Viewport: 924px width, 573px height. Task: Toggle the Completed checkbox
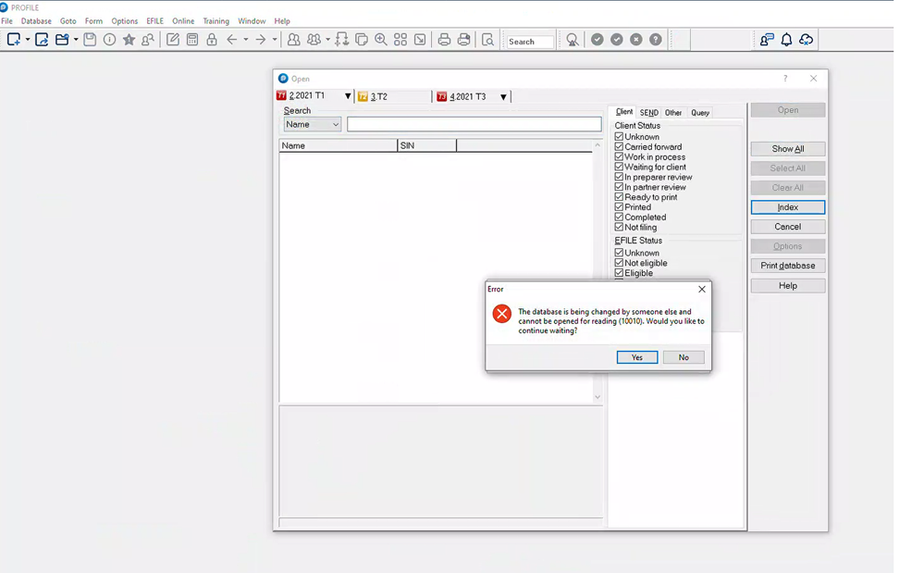click(x=619, y=217)
